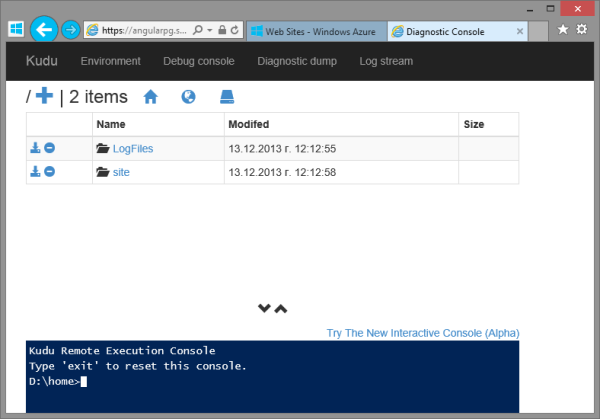600x419 pixels.
Task: Switch to Web Sites - Windows Azure tab
Action: (317, 31)
